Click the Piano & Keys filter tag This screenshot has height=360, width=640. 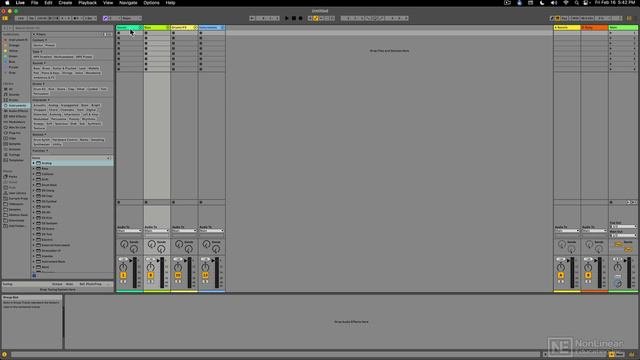[51, 73]
